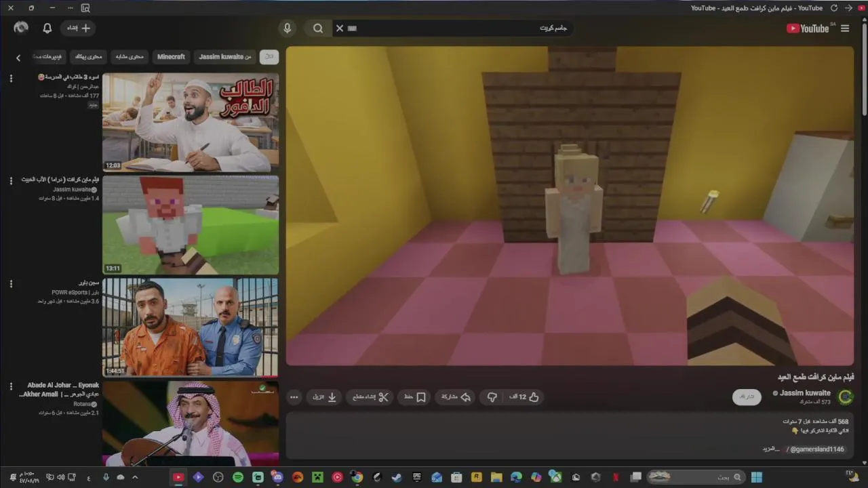Screen dimensions: 868x488
Task: Open YouTube app icon in taskbar
Action: pyautogui.click(x=178, y=477)
